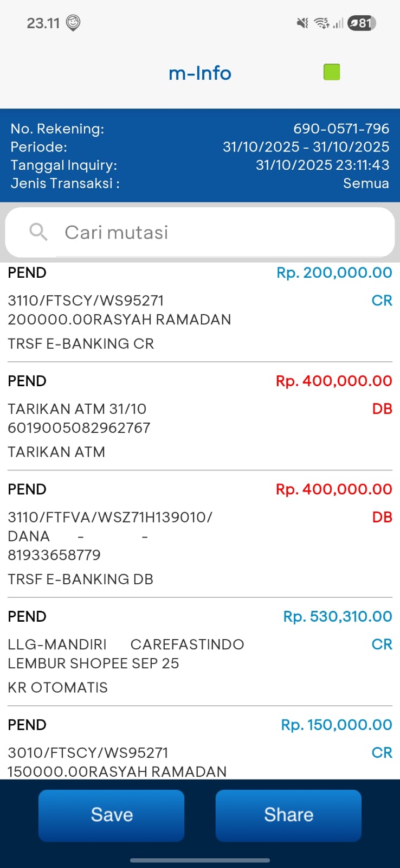Tap the Periode date range value

click(x=306, y=147)
